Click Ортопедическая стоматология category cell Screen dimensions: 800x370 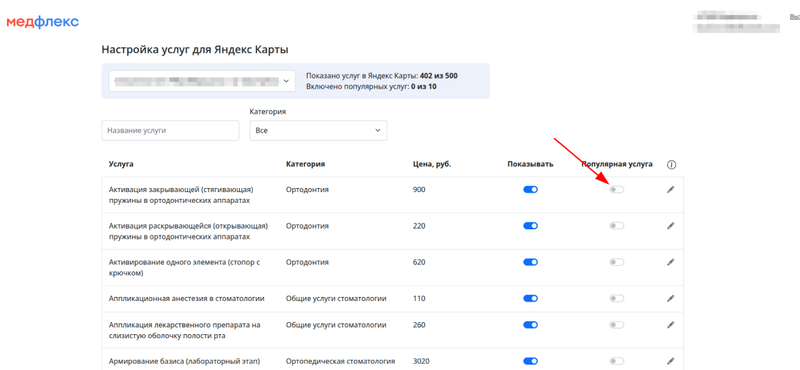(x=340, y=361)
